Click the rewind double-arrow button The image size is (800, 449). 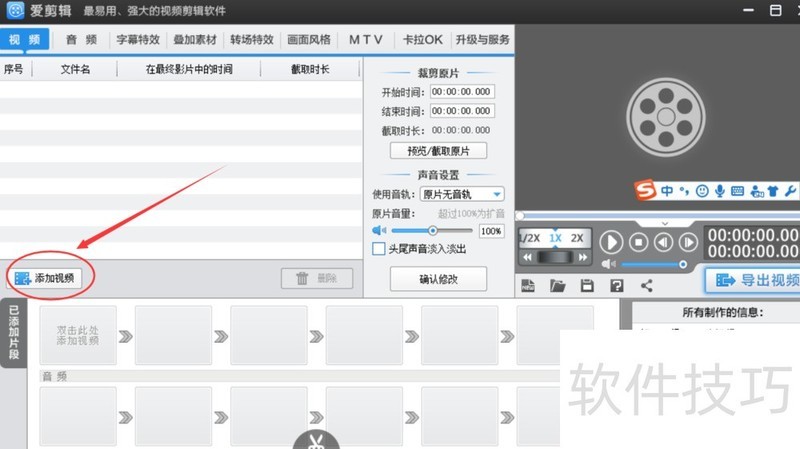[528, 258]
